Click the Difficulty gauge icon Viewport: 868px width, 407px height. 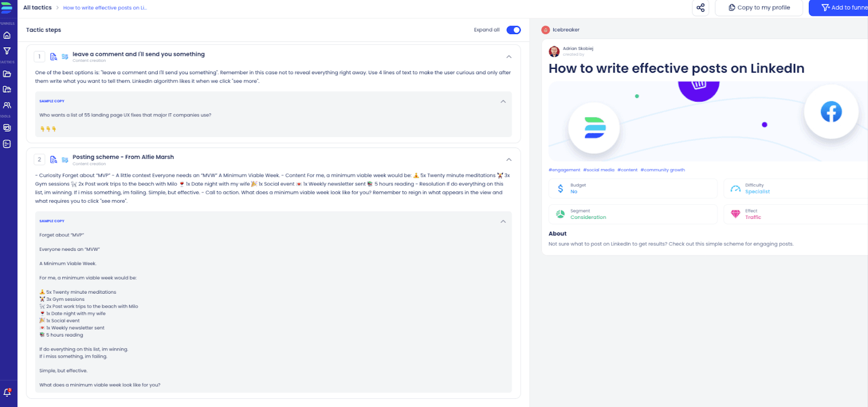736,189
